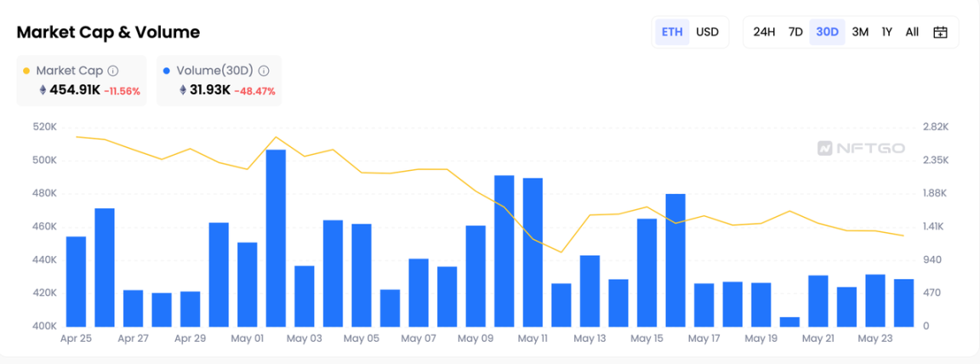This screenshot has width=980, height=364.
Task: Select the 3M time range
Action: coord(860,32)
